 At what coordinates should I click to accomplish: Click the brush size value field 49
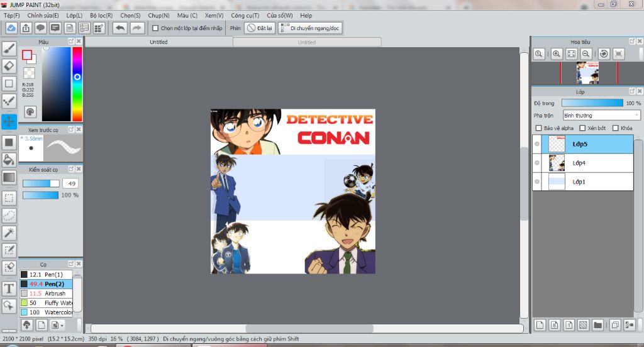coord(70,184)
